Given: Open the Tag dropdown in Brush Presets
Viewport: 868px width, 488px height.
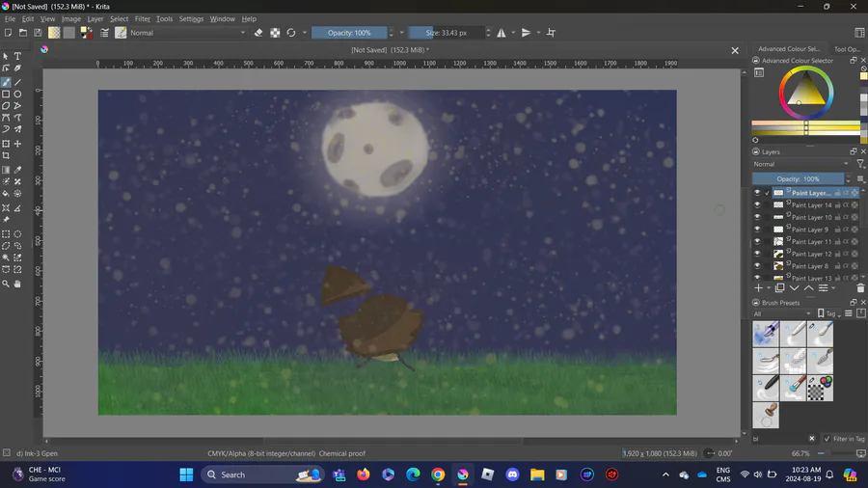Looking at the screenshot, I should click(828, 313).
